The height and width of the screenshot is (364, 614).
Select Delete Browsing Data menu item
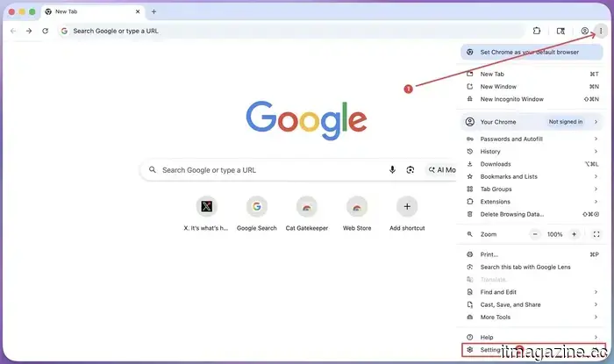point(532,214)
